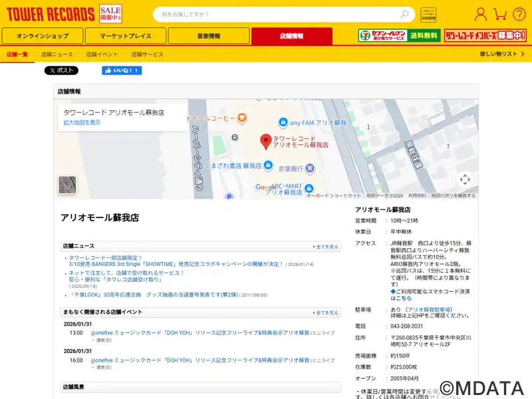
Task: Expand all store events via 全てを見る
Action: click(326, 312)
